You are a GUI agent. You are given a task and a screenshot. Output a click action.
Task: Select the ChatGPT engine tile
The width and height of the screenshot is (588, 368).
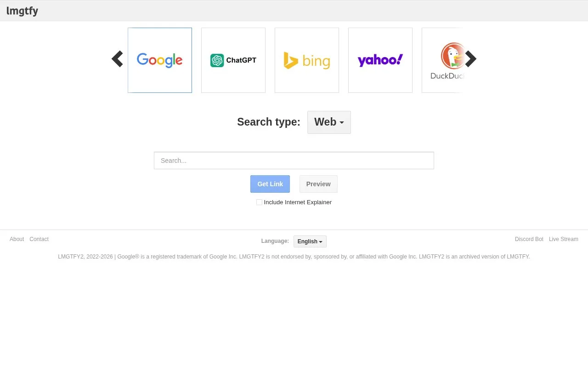click(x=233, y=60)
